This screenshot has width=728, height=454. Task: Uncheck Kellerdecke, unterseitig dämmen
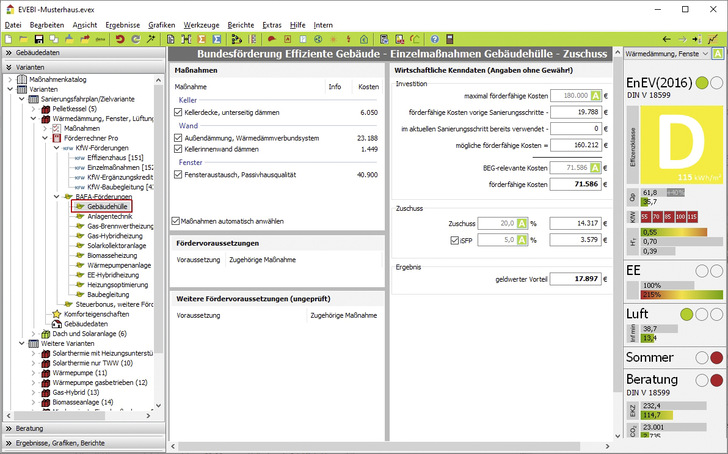pyautogui.click(x=179, y=114)
